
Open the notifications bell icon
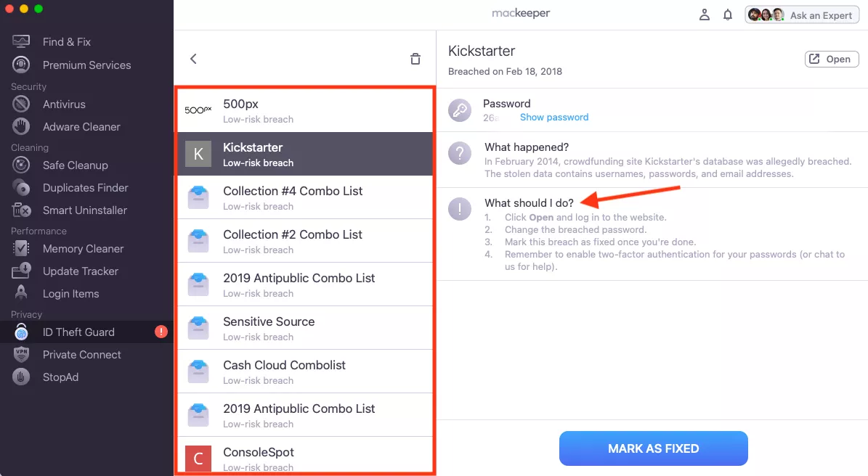tap(727, 15)
